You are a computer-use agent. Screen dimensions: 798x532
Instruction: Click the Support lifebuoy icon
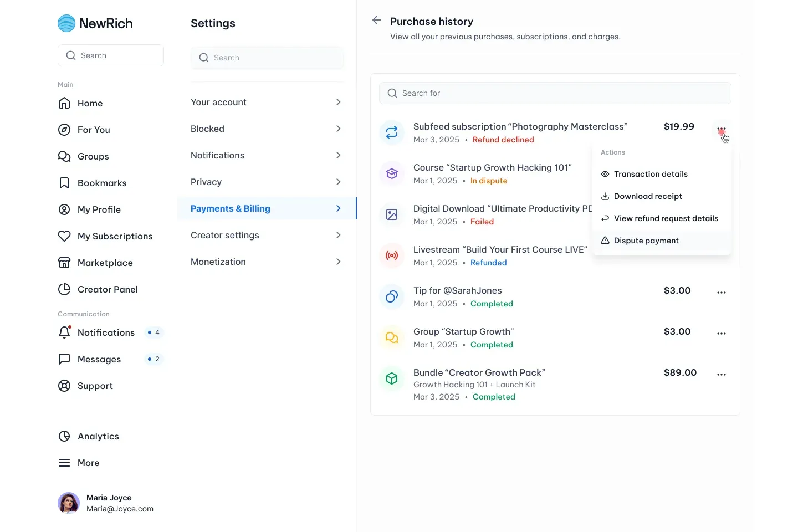(x=64, y=386)
